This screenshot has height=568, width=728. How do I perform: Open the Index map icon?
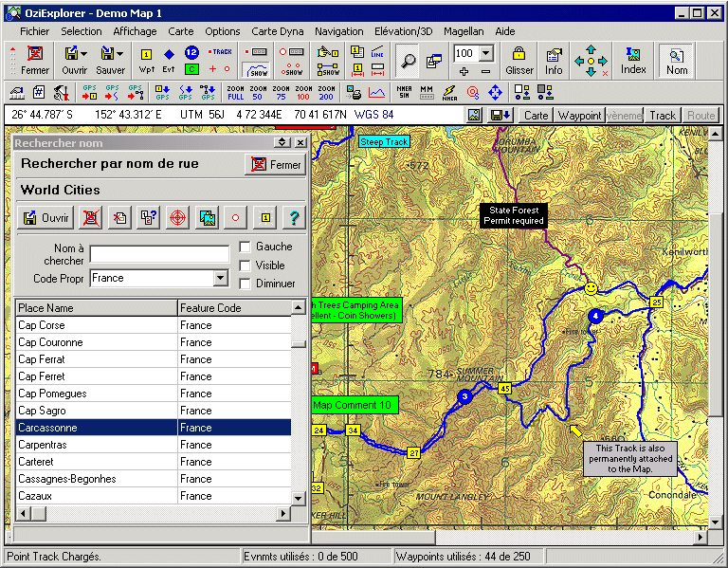tap(633, 61)
